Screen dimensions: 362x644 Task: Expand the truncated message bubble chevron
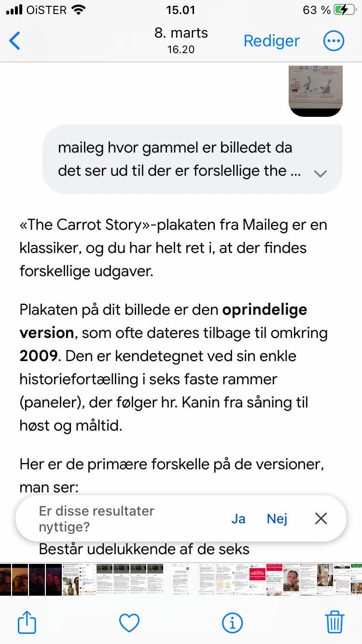click(320, 173)
